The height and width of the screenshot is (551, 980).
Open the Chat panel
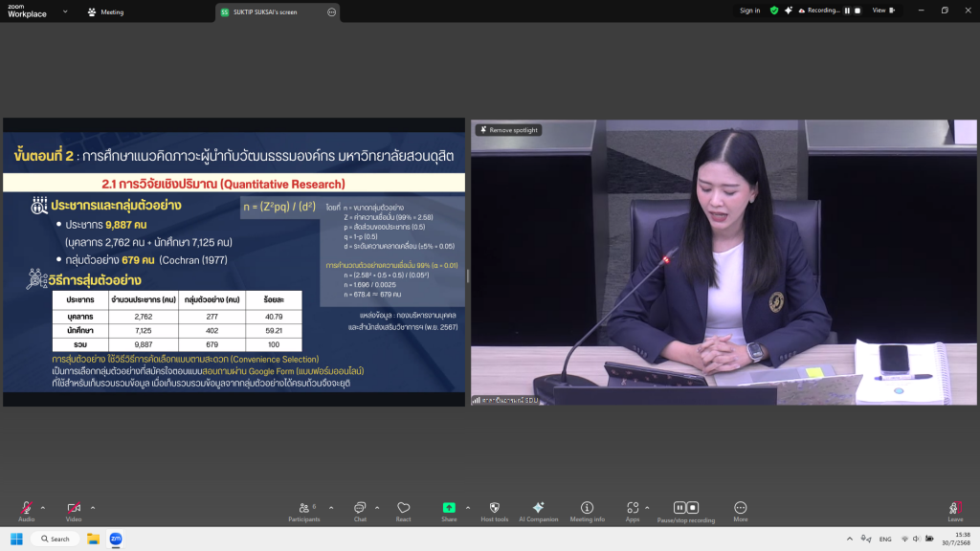(360, 508)
